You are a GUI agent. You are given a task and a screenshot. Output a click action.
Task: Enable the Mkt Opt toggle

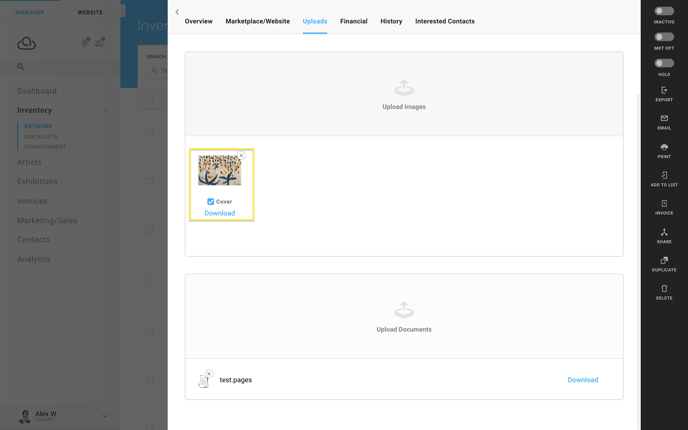point(664,37)
